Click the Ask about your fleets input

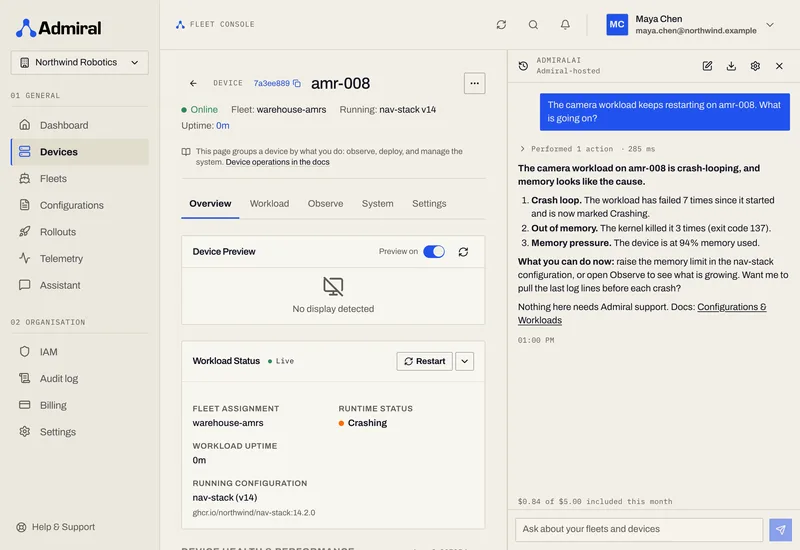point(639,530)
